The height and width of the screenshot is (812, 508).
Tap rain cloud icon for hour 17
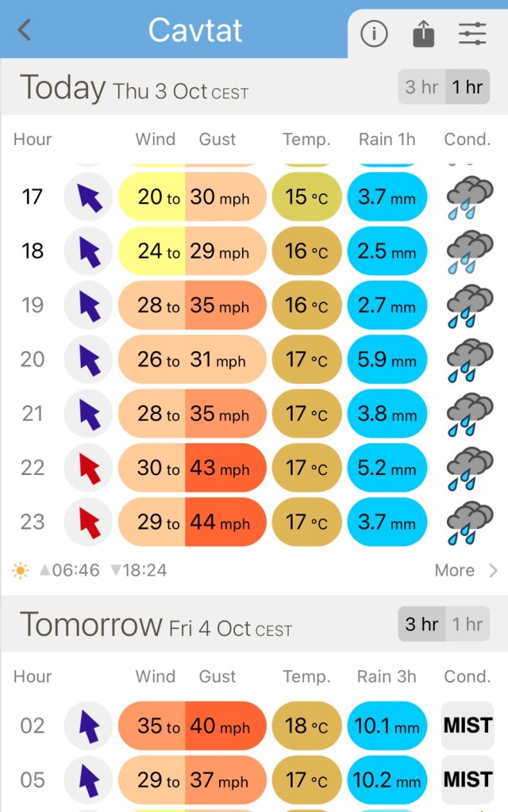(x=469, y=197)
